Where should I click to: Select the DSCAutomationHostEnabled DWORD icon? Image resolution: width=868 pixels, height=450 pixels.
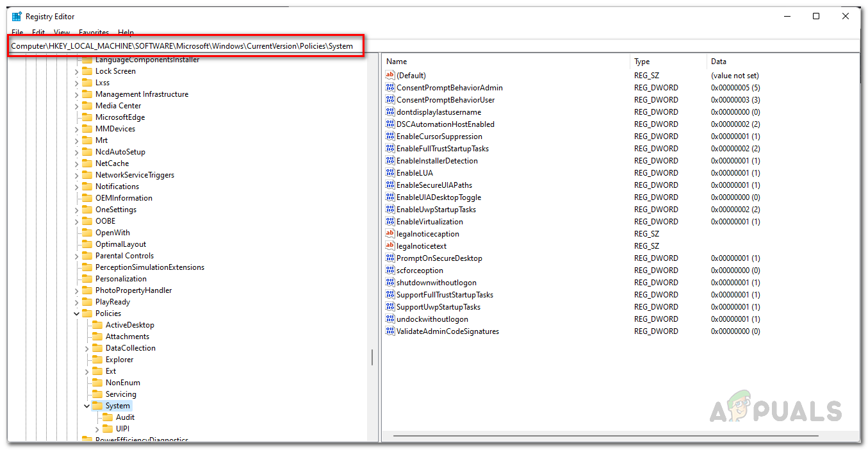click(x=389, y=124)
